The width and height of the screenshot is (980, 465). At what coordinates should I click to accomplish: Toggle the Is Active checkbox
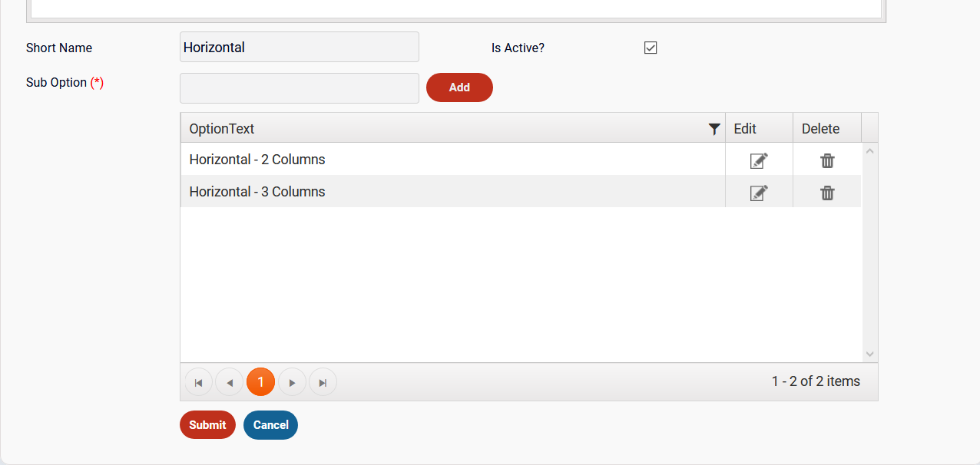[651, 48]
